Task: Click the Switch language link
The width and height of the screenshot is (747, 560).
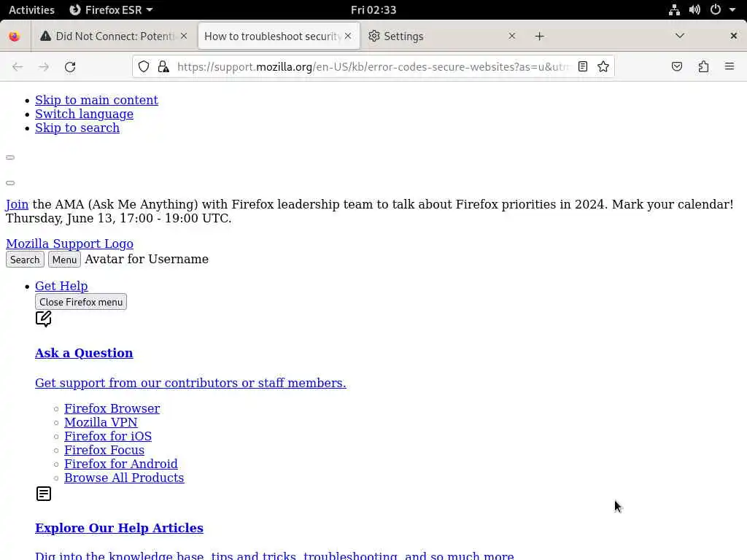Action: (x=85, y=114)
